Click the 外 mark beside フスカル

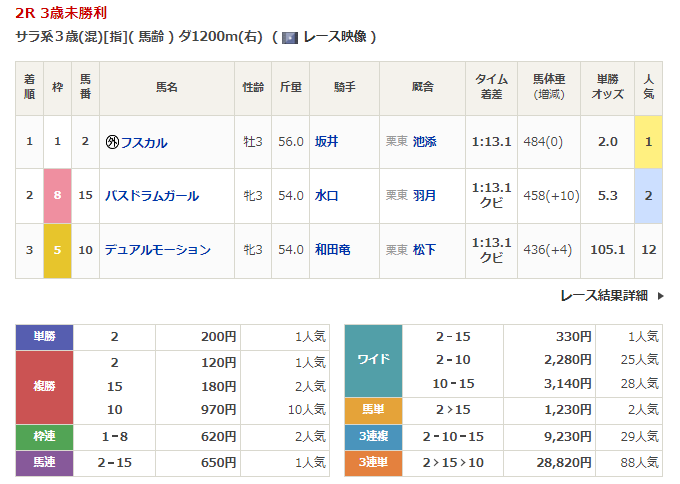point(112,142)
